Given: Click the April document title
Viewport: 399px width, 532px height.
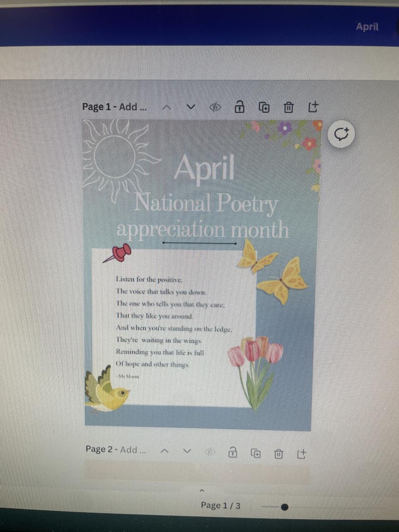Looking at the screenshot, I should click(x=367, y=27).
